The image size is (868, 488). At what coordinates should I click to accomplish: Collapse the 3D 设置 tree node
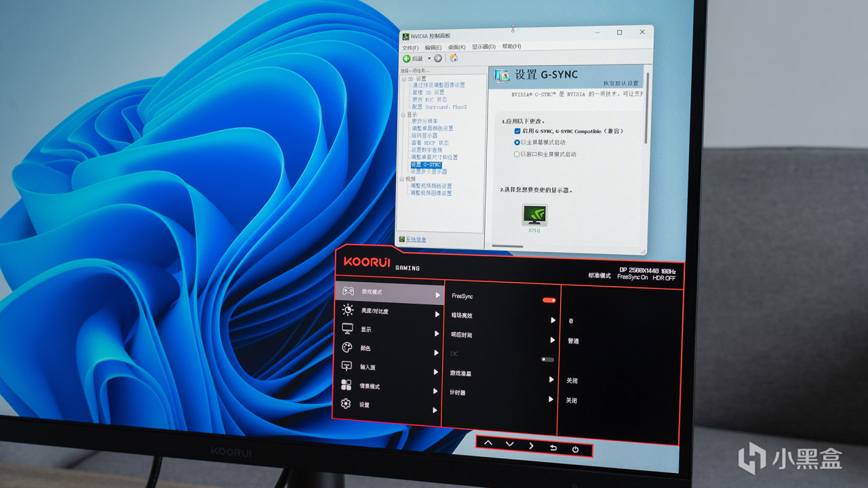pyautogui.click(x=403, y=79)
